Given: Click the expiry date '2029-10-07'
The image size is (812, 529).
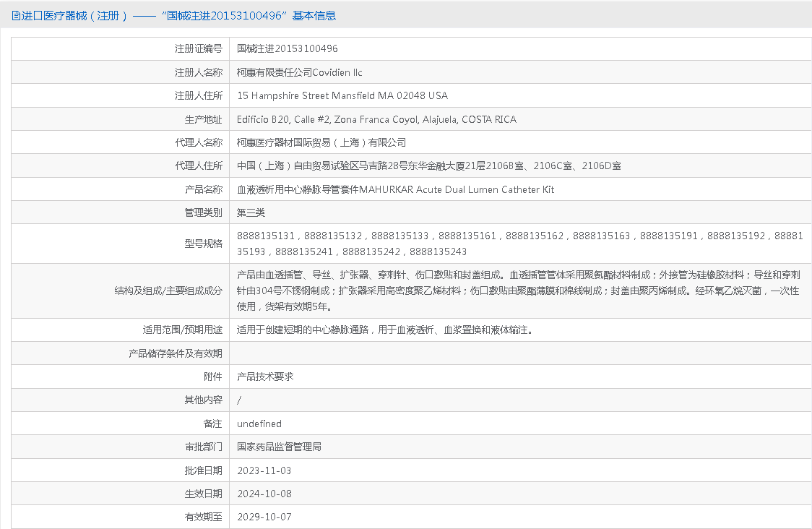Looking at the screenshot, I should (264, 517).
